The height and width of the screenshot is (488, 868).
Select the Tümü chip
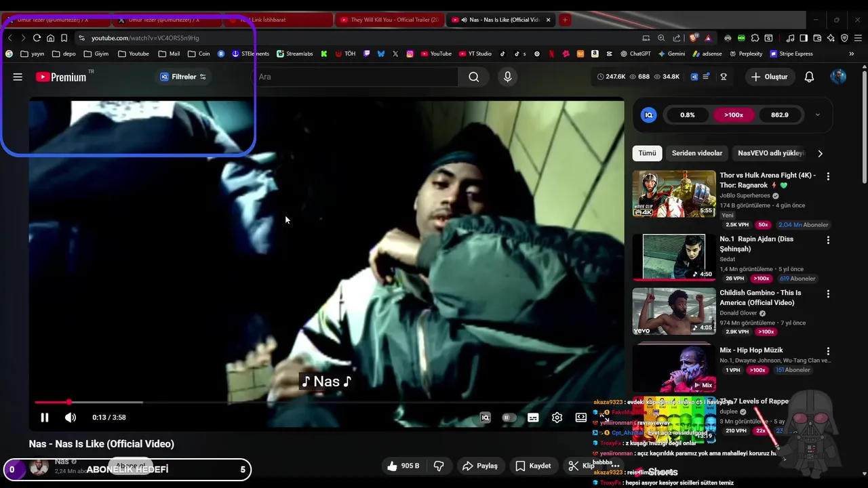point(647,153)
